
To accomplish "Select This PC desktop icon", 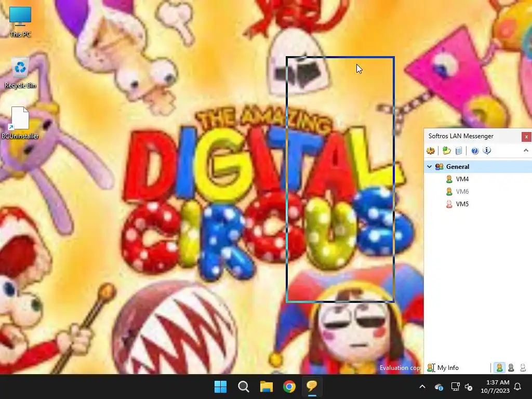I will click(x=20, y=22).
